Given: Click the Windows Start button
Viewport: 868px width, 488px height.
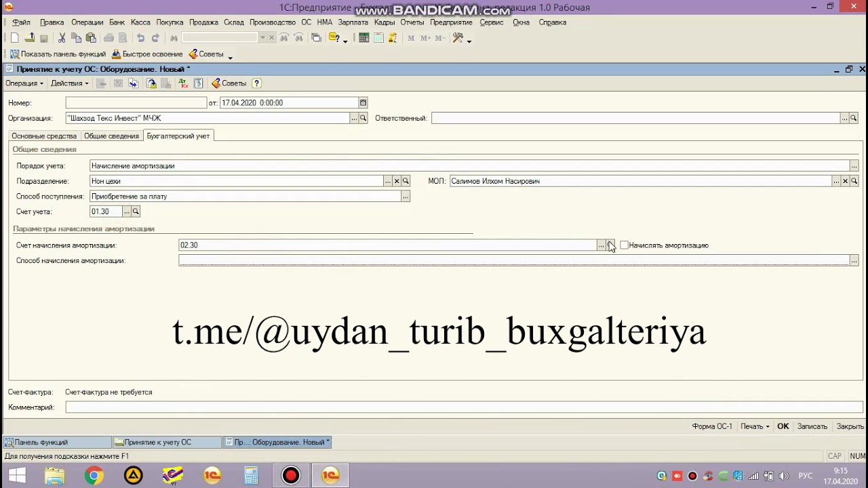Looking at the screenshot, I should [x=17, y=476].
